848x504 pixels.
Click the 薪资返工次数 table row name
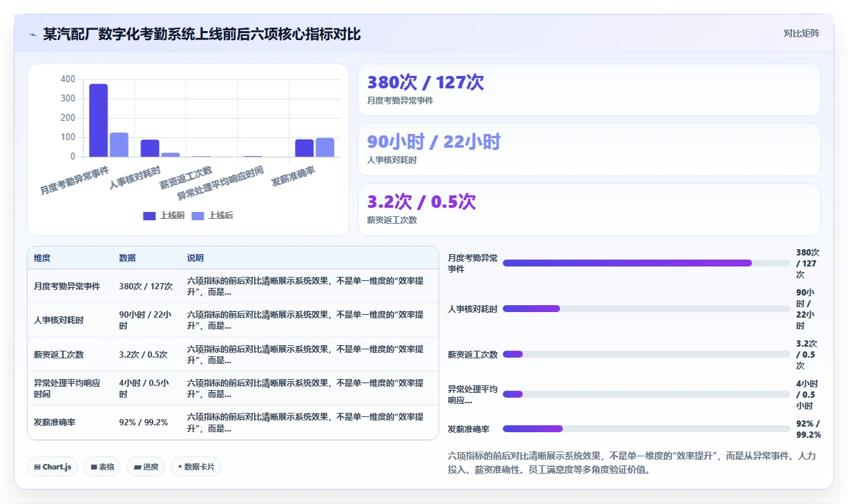click(x=59, y=354)
